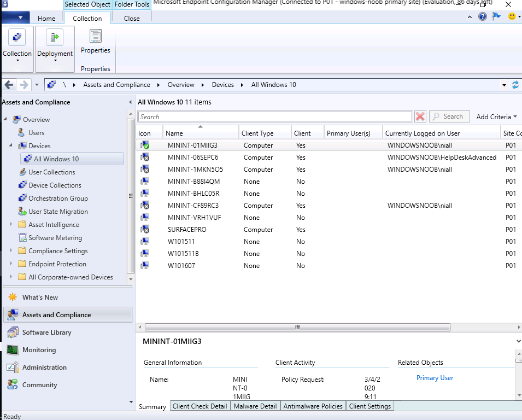Click the MININT-01MIIG3 device icon

pos(145,145)
